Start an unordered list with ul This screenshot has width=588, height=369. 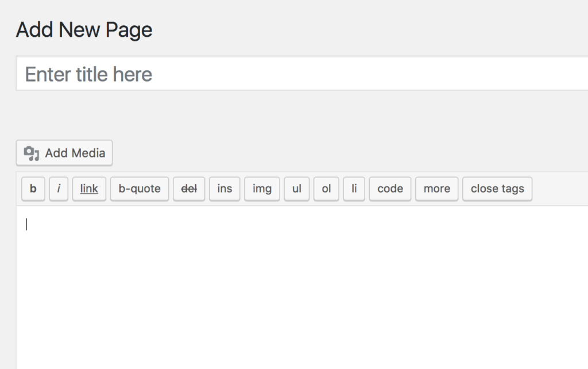(x=297, y=189)
